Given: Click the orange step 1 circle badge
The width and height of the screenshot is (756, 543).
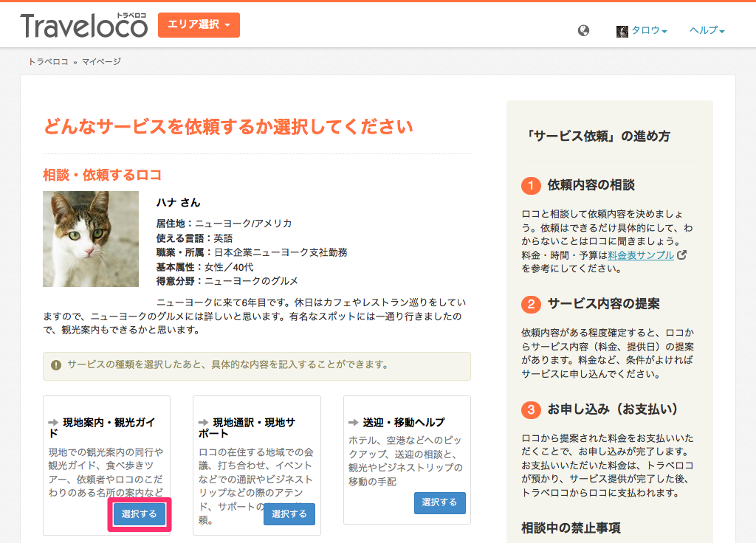Looking at the screenshot, I should [531, 185].
